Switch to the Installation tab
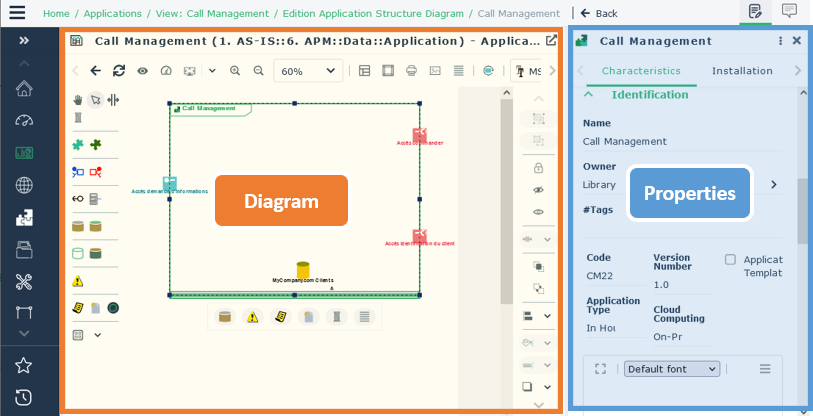Viewport: 813px width, 416px height. [x=741, y=71]
